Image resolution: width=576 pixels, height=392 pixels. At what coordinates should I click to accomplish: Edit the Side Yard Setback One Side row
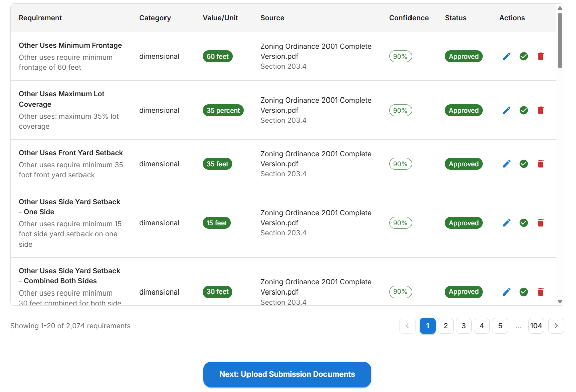click(x=507, y=223)
